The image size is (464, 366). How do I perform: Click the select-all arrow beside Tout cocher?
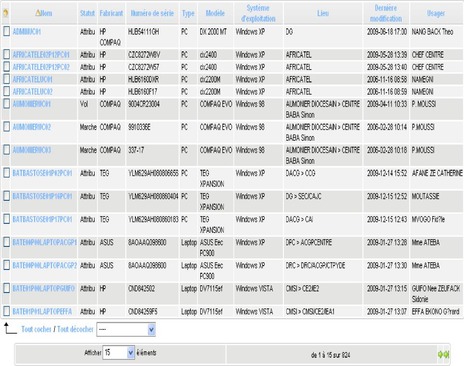tap(10, 328)
